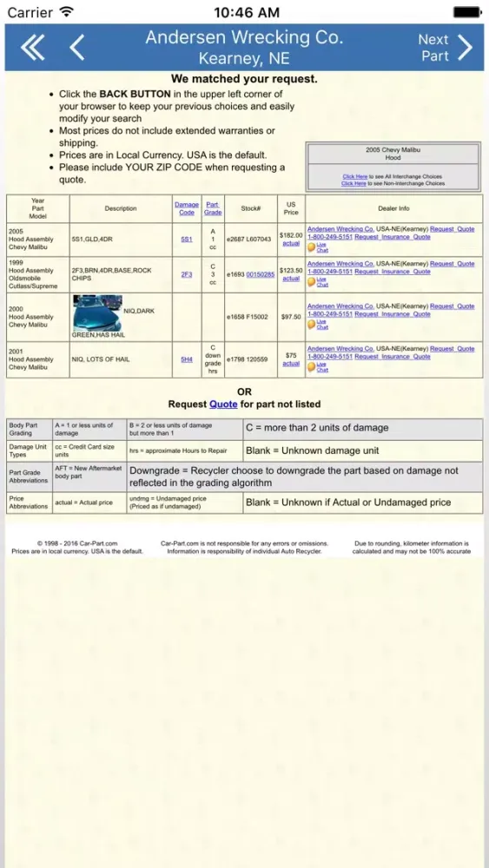Select the Dealer Info column header
Image resolution: width=489 pixels, height=868 pixels.
coord(393,208)
